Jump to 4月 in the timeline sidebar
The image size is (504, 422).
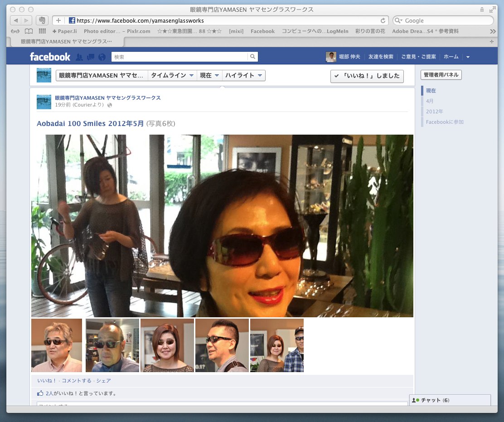pos(430,101)
